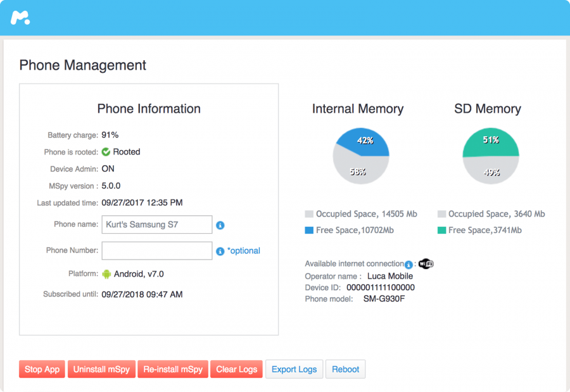Click the Android robot platform icon
Image resolution: width=570 pixels, height=392 pixels.
[106, 274]
